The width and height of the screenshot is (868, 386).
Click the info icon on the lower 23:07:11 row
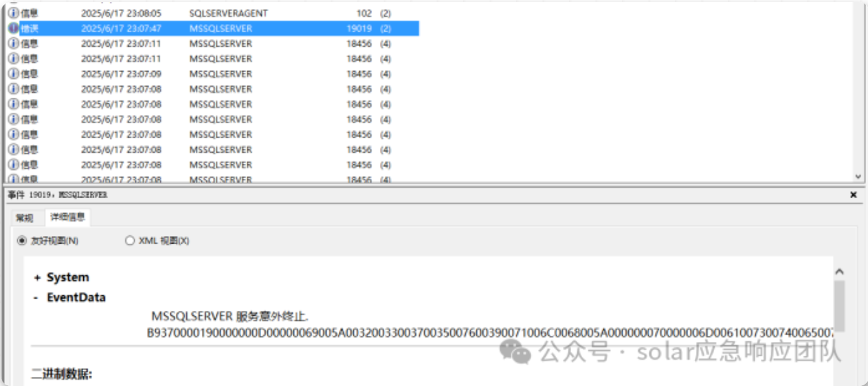(14, 58)
